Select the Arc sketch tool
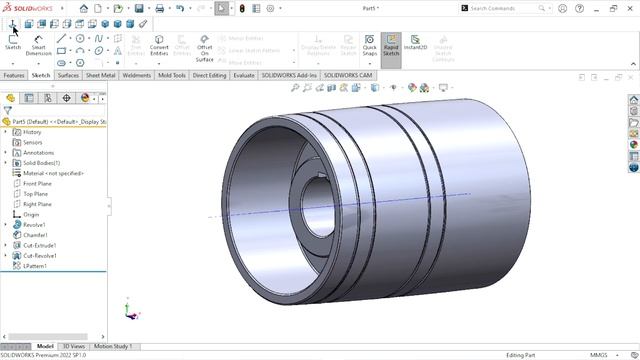 (80, 51)
